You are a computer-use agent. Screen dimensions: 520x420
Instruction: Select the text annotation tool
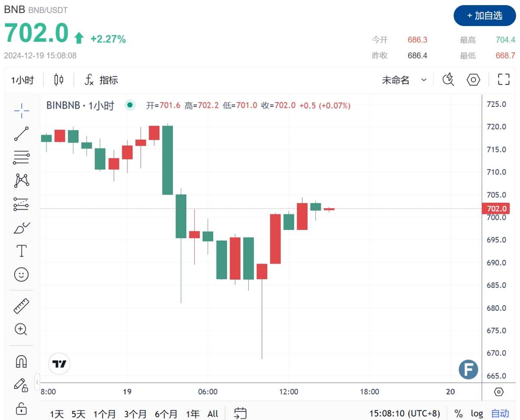click(21, 251)
